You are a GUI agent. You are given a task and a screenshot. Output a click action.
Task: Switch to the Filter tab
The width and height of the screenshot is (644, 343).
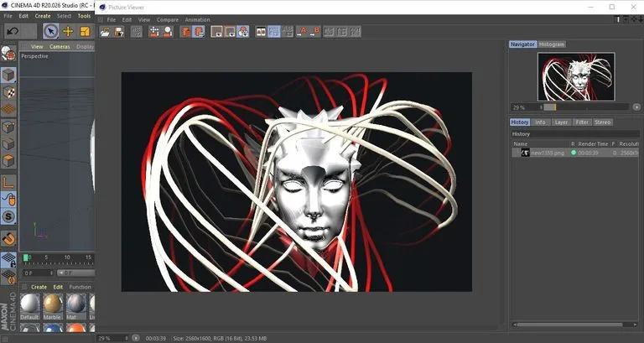click(x=582, y=122)
